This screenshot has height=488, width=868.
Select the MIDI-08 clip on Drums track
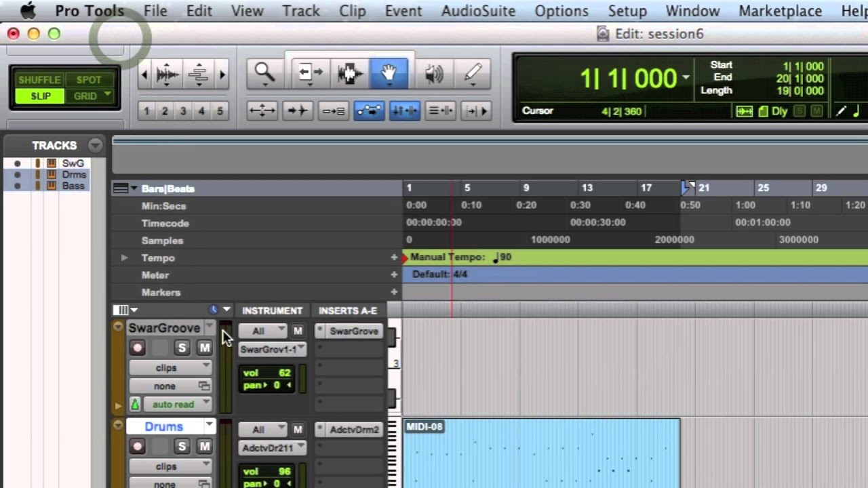(541, 453)
